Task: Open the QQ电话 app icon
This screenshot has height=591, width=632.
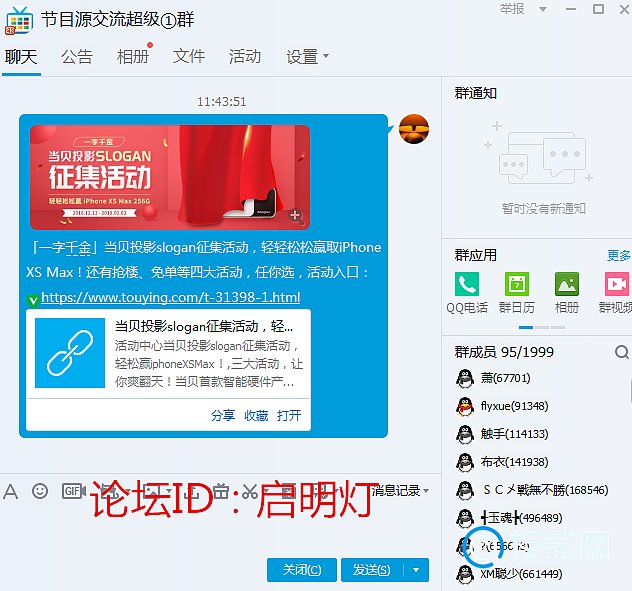Action: pyautogui.click(x=467, y=284)
